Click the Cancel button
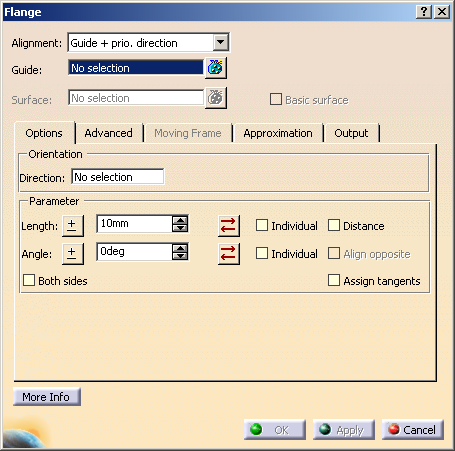The image size is (455, 451). coord(413,430)
